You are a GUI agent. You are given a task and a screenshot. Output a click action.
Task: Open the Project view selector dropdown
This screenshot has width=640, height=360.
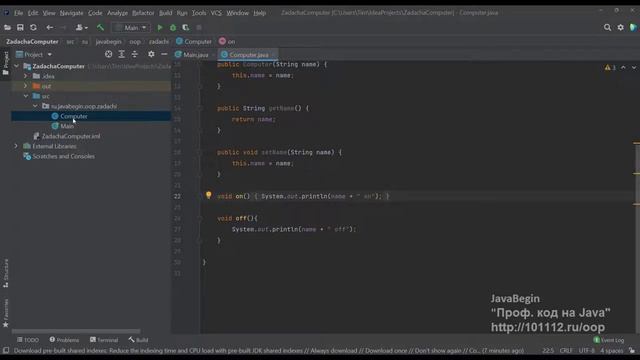click(34, 54)
